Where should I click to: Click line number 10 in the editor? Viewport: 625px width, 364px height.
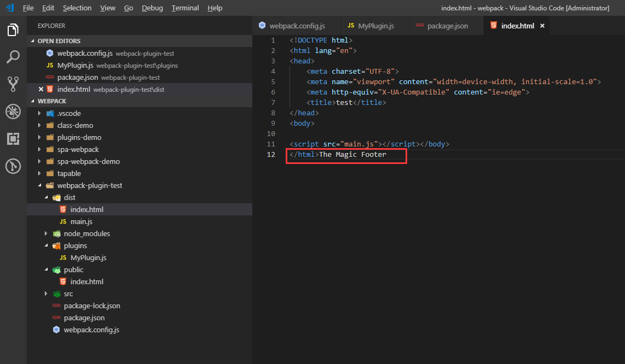click(x=270, y=134)
